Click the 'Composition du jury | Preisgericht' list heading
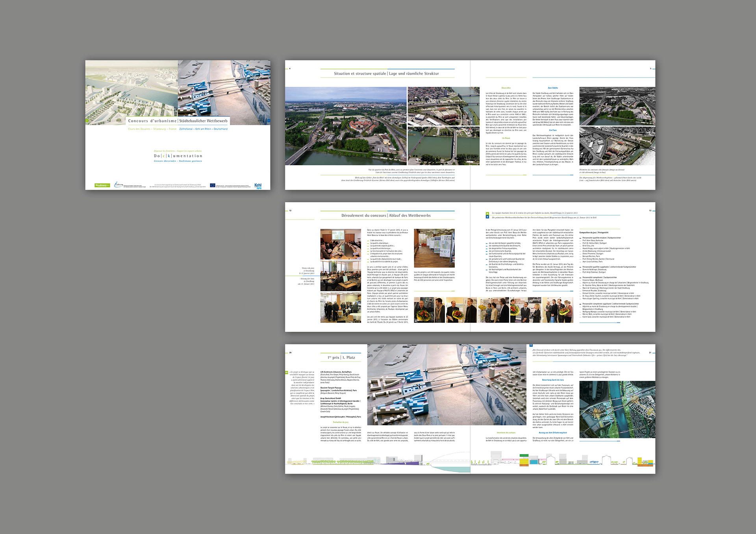The height and width of the screenshot is (534, 756). [x=594, y=233]
